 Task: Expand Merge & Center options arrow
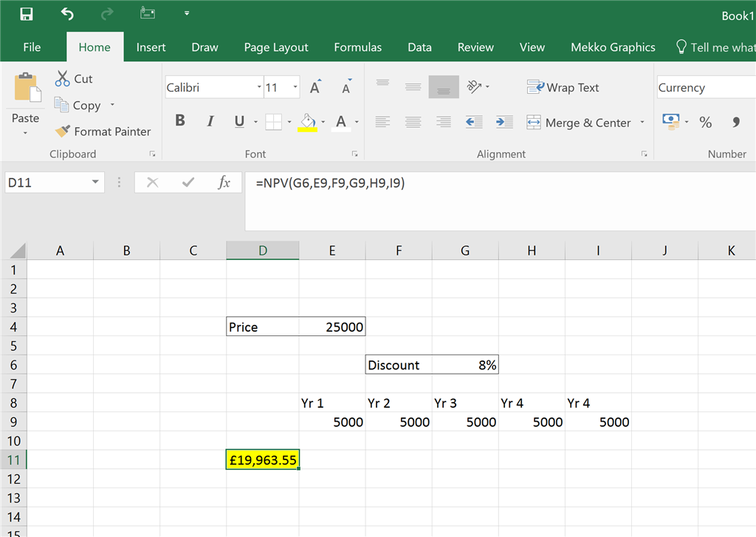point(642,122)
